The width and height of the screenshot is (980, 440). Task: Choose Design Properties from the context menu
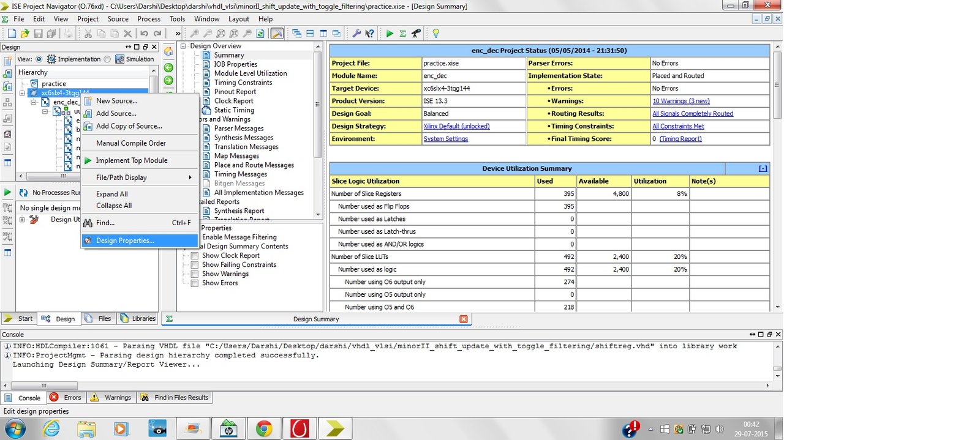coord(125,241)
